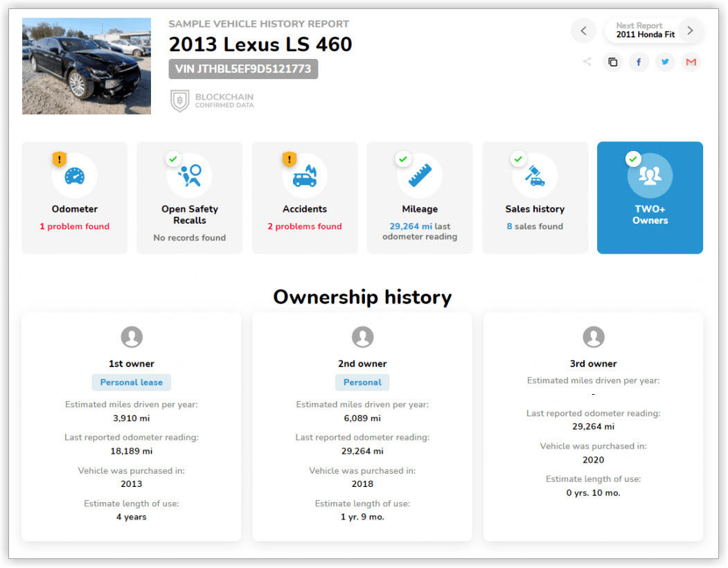Share report via Gmail icon
The image size is (728, 568).
pos(691,62)
